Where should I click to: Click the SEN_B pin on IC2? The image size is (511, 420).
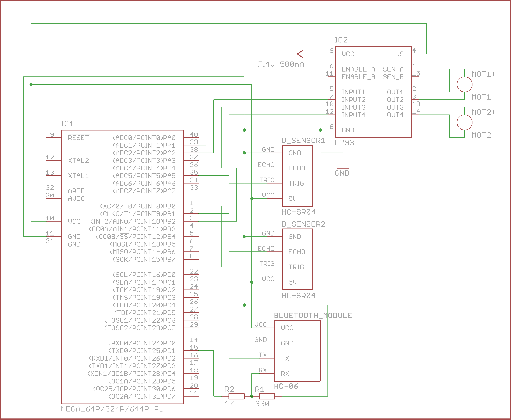coord(393,77)
